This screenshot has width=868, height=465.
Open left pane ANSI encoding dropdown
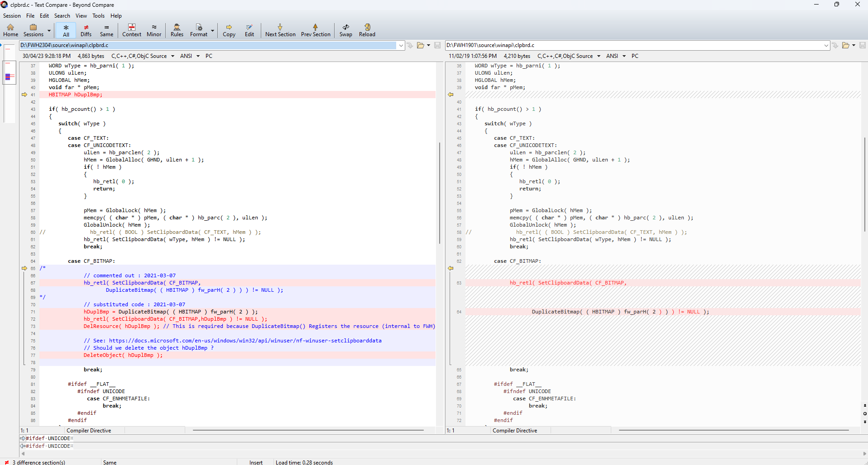[190, 56]
